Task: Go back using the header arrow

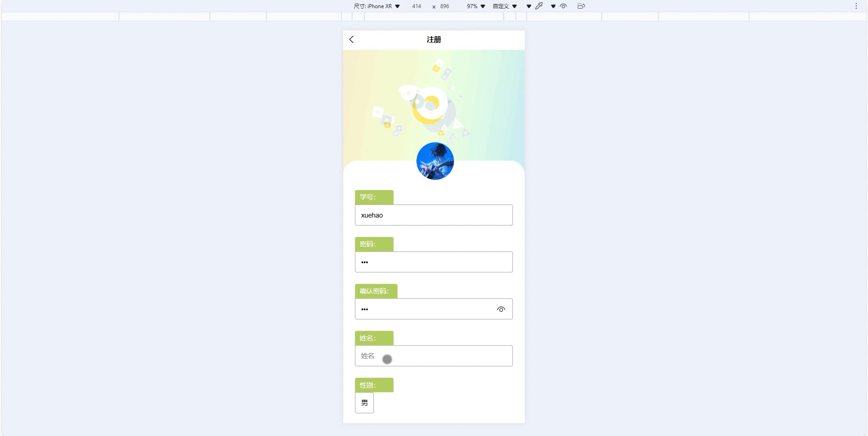Action: coord(352,39)
